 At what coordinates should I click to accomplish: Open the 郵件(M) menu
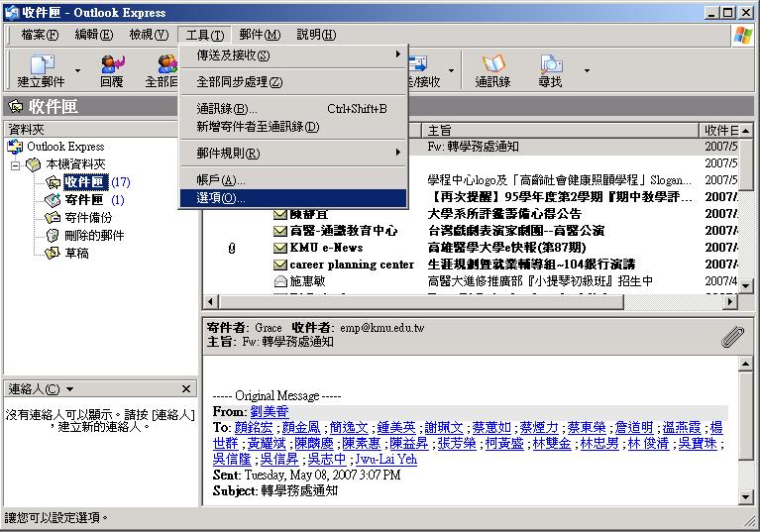(260, 35)
